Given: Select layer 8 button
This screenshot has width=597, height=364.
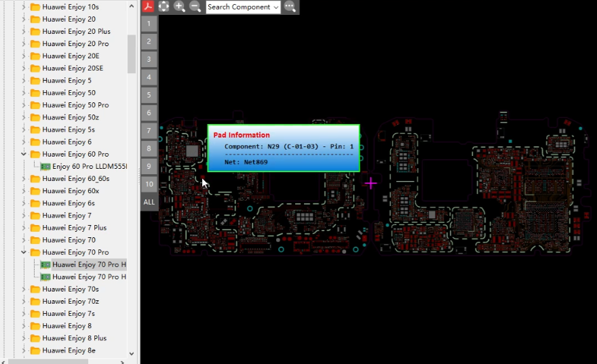Looking at the screenshot, I should [149, 148].
